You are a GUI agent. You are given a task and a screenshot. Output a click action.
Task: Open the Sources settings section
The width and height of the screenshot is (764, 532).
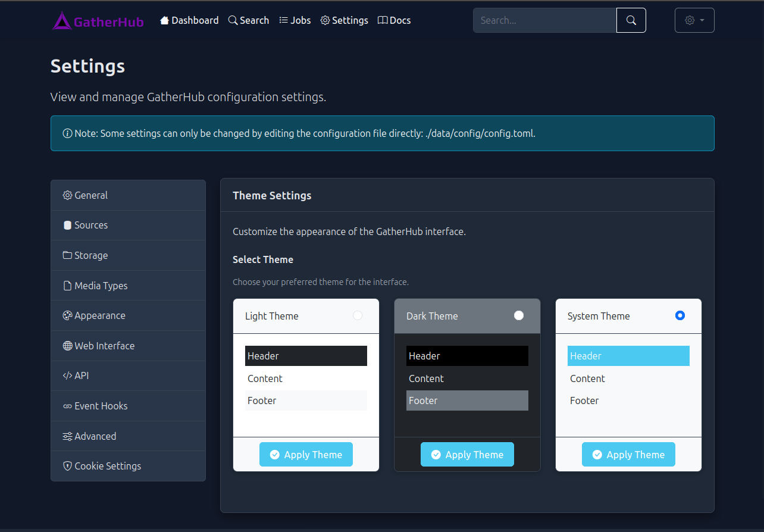point(90,225)
